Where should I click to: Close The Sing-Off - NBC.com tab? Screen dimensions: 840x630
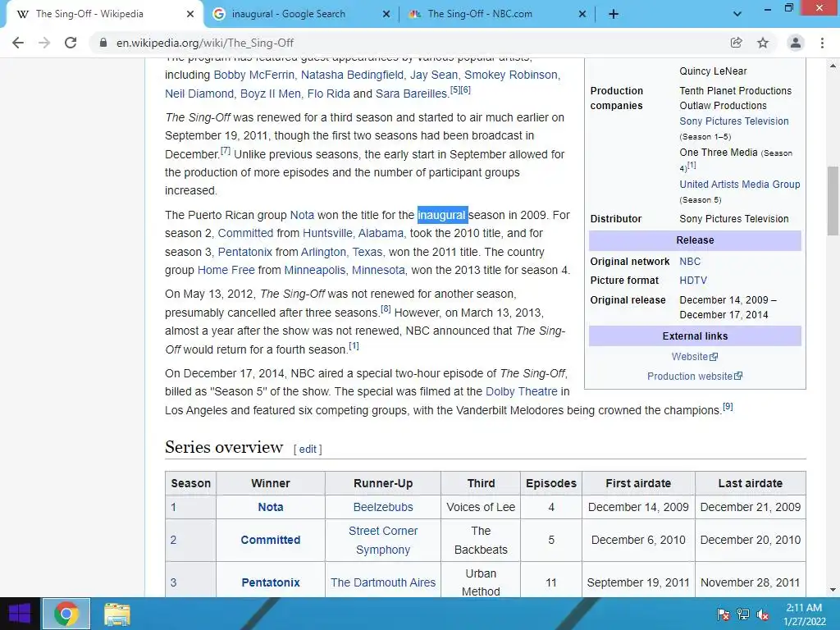click(x=582, y=14)
